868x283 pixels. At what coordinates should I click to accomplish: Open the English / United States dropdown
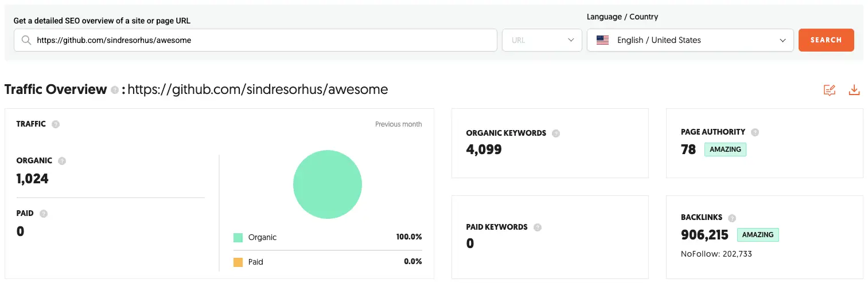pyautogui.click(x=690, y=40)
